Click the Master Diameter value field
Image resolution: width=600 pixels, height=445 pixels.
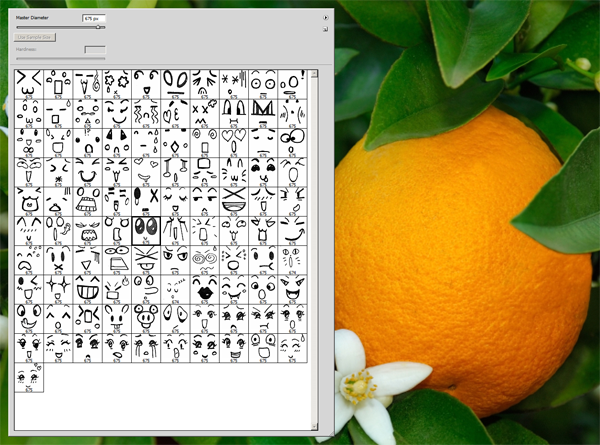click(x=94, y=18)
